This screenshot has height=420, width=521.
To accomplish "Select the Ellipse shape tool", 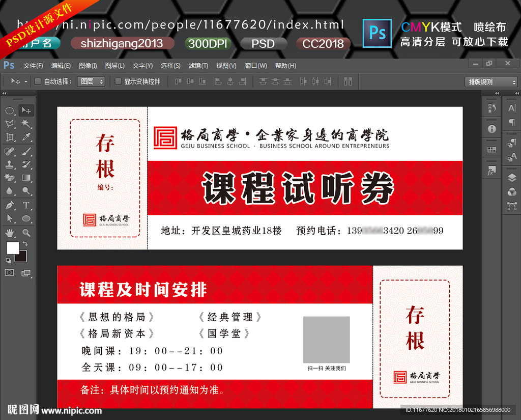I will pos(26,218).
